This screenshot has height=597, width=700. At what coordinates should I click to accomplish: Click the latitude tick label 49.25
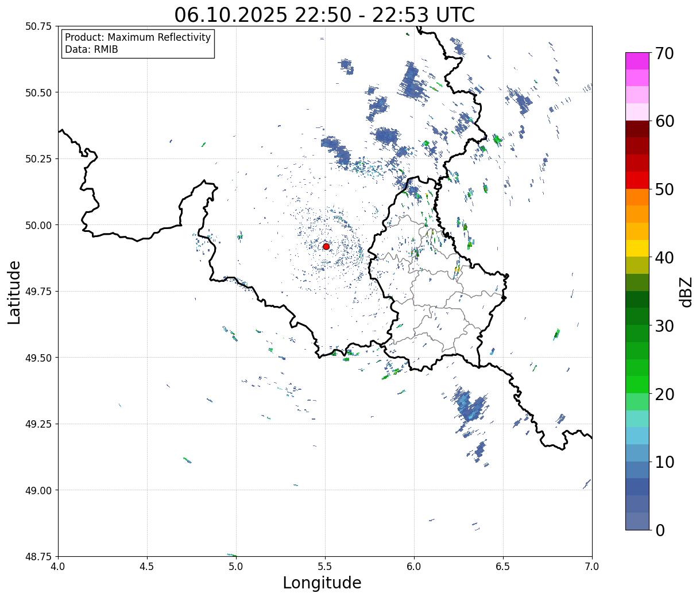click(38, 424)
